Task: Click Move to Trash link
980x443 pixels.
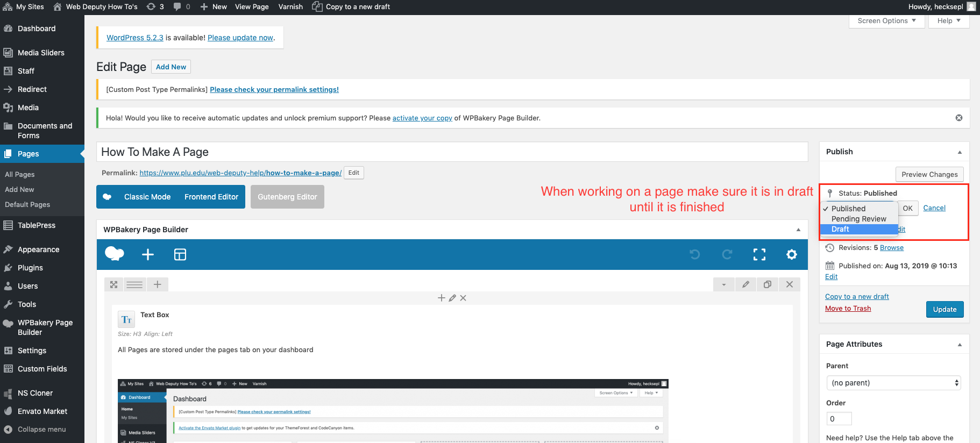Action: tap(848, 309)
